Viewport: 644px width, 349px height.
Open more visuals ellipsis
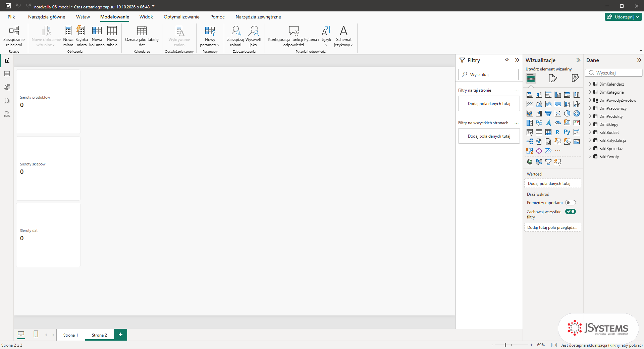pos(557,151)
